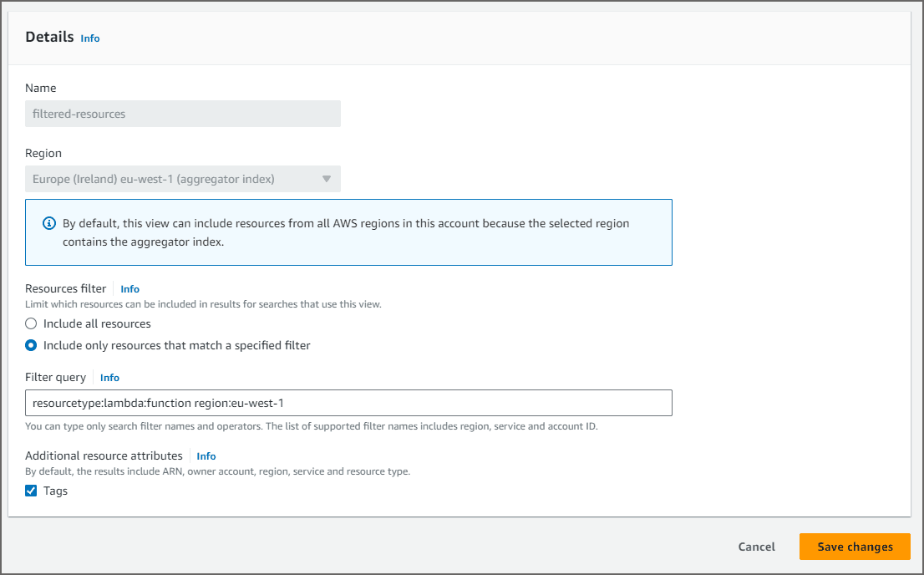Click the Save changes button
The image size is (924, 575).
click(x=855, y=547)
